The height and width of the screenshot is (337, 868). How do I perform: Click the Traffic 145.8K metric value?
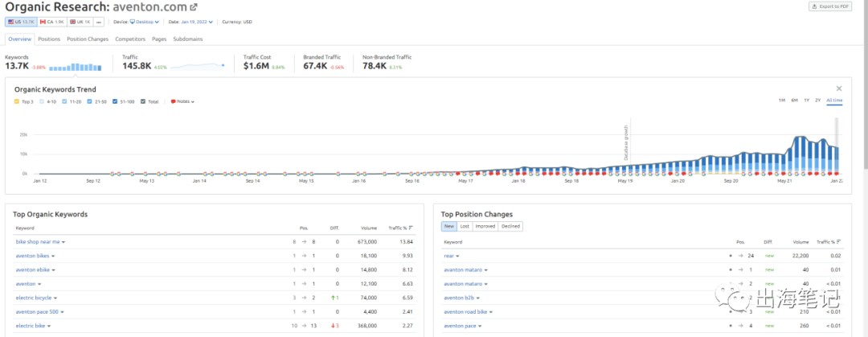137,66
